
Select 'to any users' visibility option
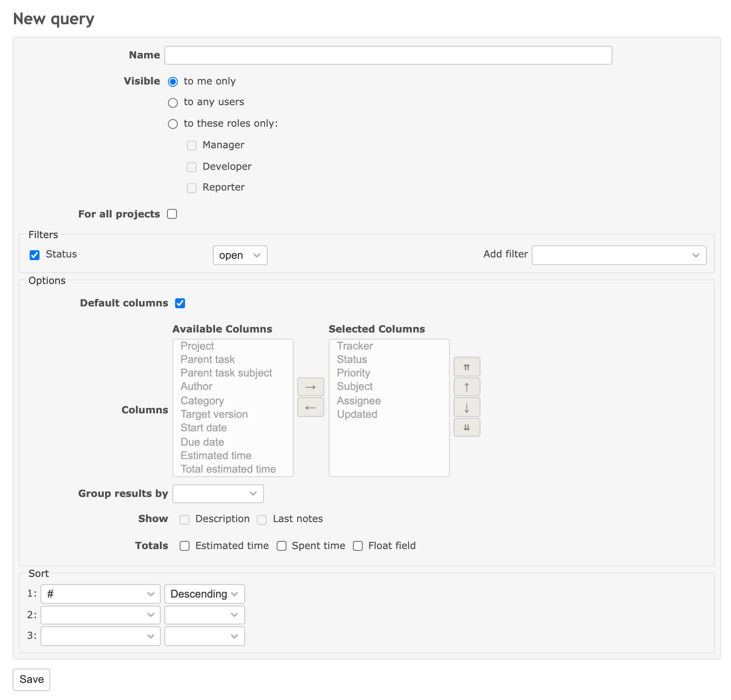(x=173, y=103)
